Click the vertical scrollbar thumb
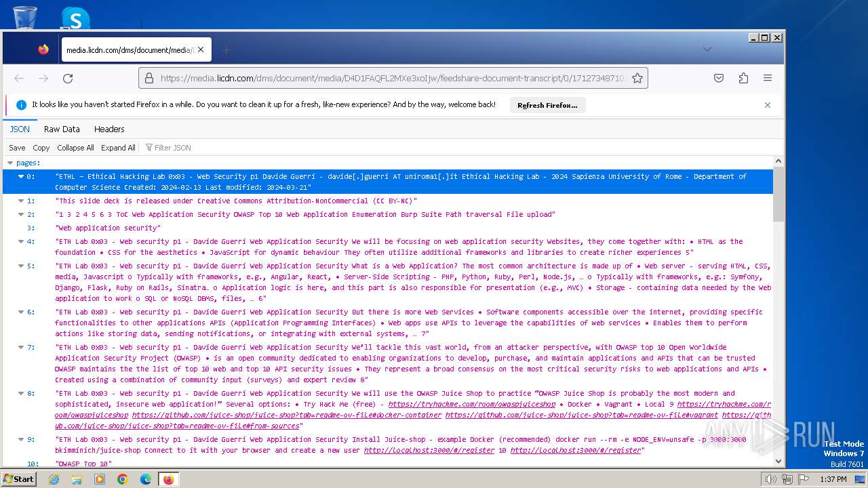The height and width of the screenshot is (488, 868). tap(778, 195)
